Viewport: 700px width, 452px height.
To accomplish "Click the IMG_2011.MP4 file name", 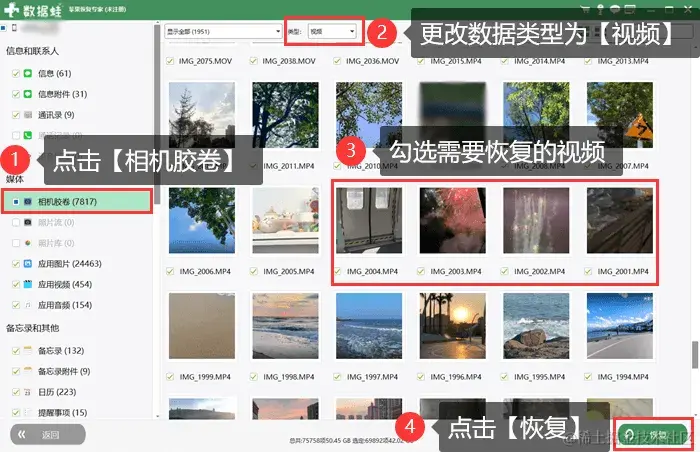I will [x=289, y=166].
